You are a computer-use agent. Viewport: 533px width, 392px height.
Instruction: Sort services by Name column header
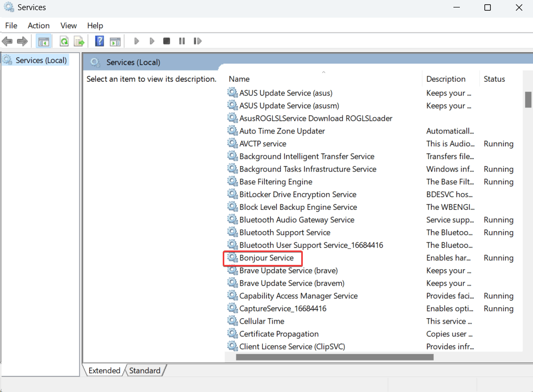239,79
